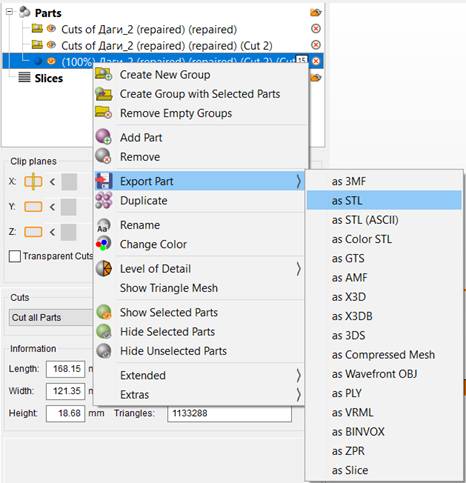Choose Duplicate from the context menu

200,201
